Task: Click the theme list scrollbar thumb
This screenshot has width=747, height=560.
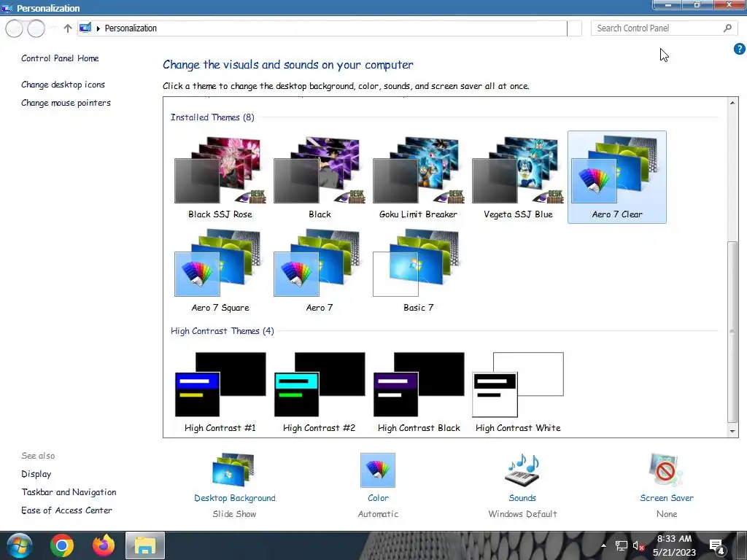Action: click(x=732, y=332)
